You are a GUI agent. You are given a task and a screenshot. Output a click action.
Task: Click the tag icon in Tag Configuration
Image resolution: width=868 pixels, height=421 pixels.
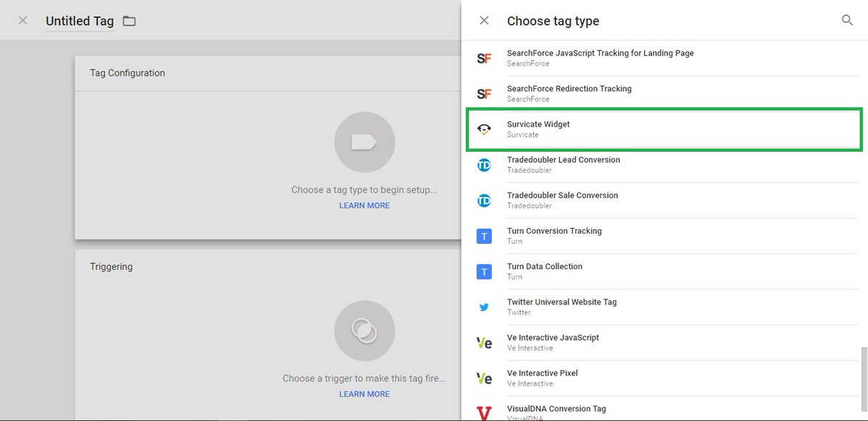click(x=364, y=142)
